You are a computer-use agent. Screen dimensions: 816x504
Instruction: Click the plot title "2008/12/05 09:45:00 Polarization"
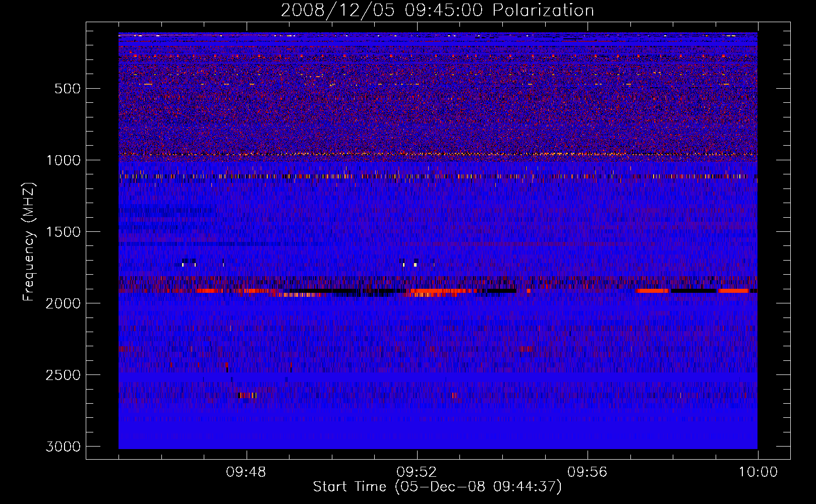(x=437, y=10)
